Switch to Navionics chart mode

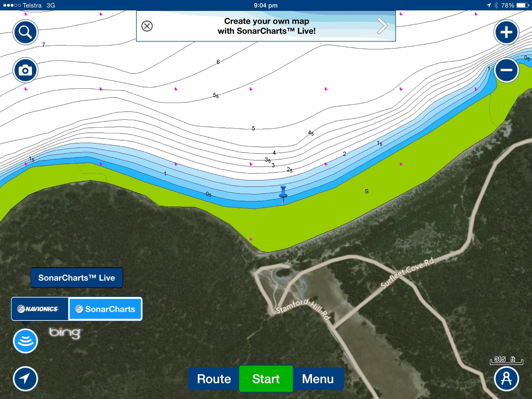click(40, 309)
